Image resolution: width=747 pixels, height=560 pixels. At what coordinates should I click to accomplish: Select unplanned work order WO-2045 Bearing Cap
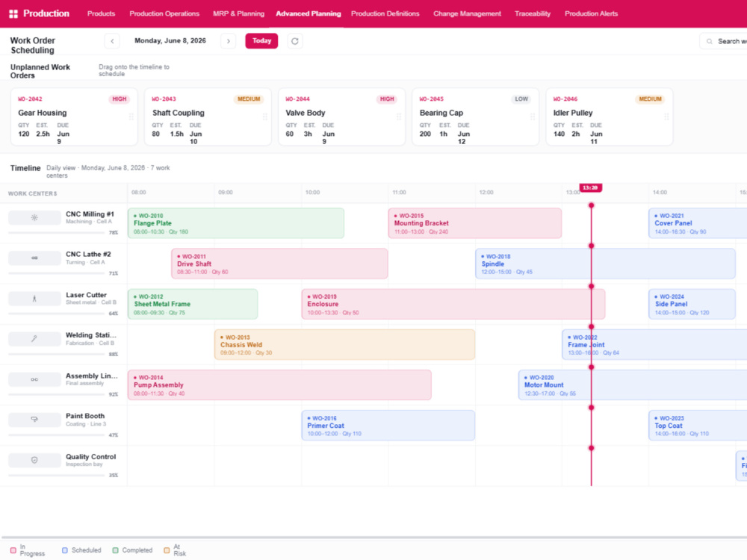click(x=476, y=116)
